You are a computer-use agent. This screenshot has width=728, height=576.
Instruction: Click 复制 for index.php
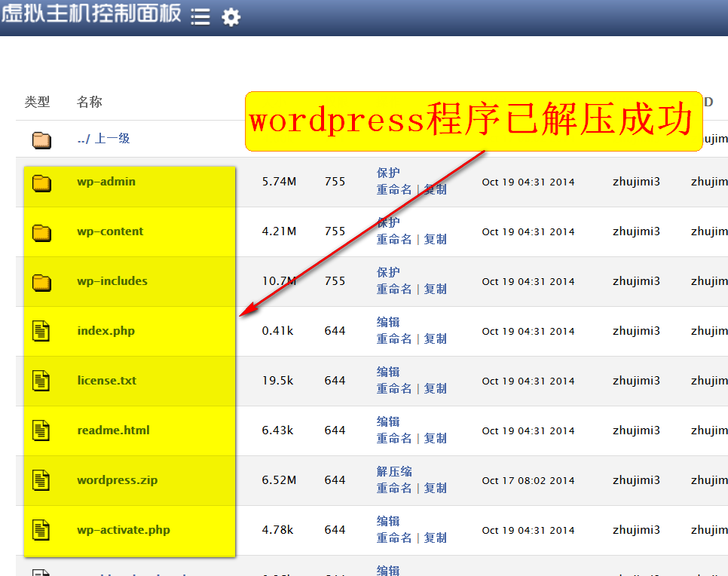tap(436, 339)
